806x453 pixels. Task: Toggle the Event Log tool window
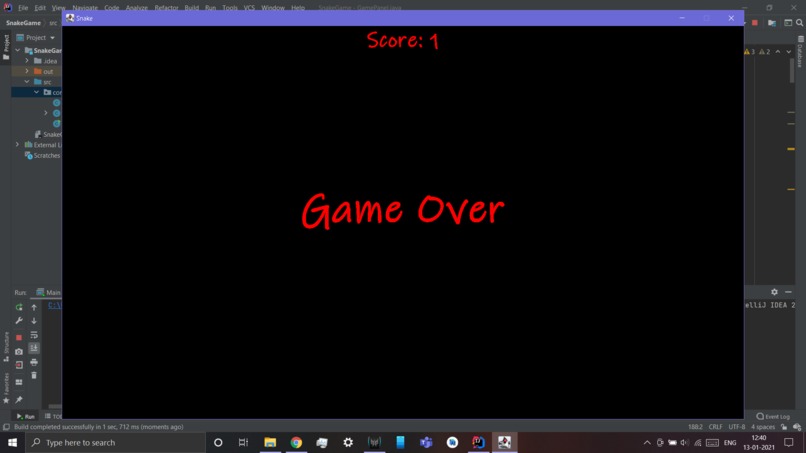point(773,416)
